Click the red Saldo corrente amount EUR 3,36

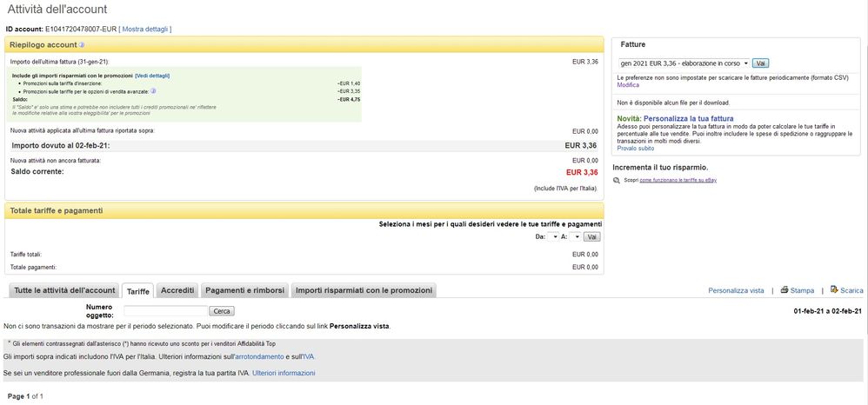[x=582, y=173]
